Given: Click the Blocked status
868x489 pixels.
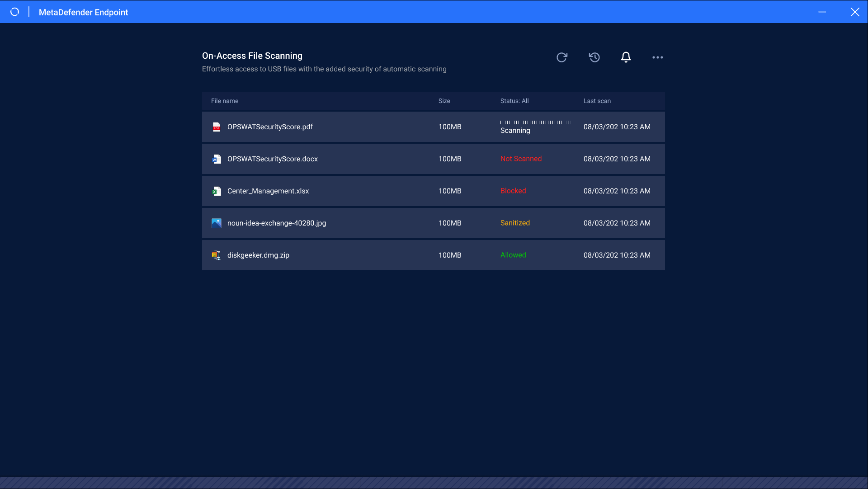Looking at the screenshot, I should (x=513, y=191).
